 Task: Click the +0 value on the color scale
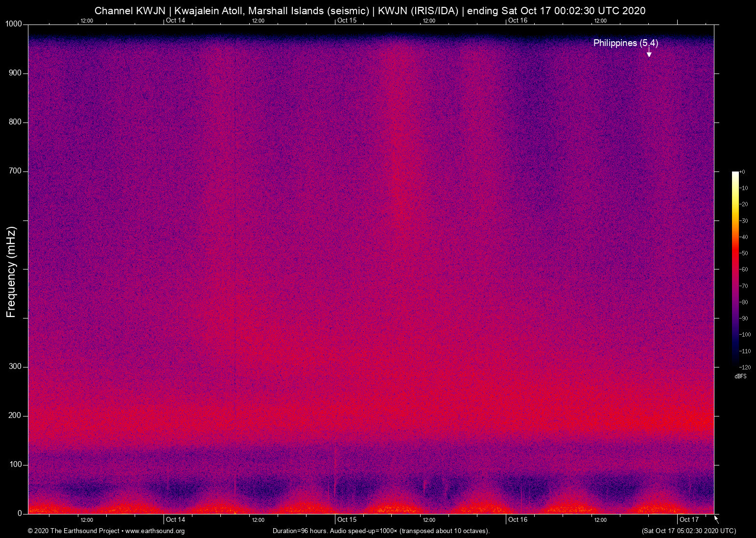(742, 172)
